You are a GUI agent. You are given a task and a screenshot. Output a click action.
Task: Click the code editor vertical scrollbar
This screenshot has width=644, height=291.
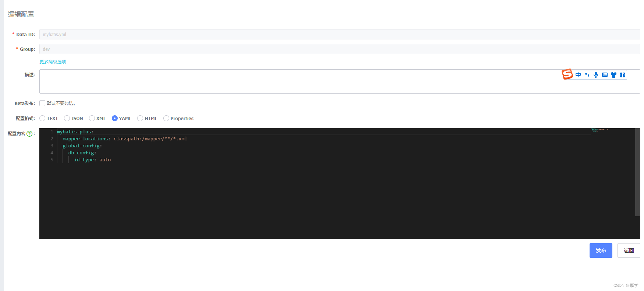(x=637, y=172)
